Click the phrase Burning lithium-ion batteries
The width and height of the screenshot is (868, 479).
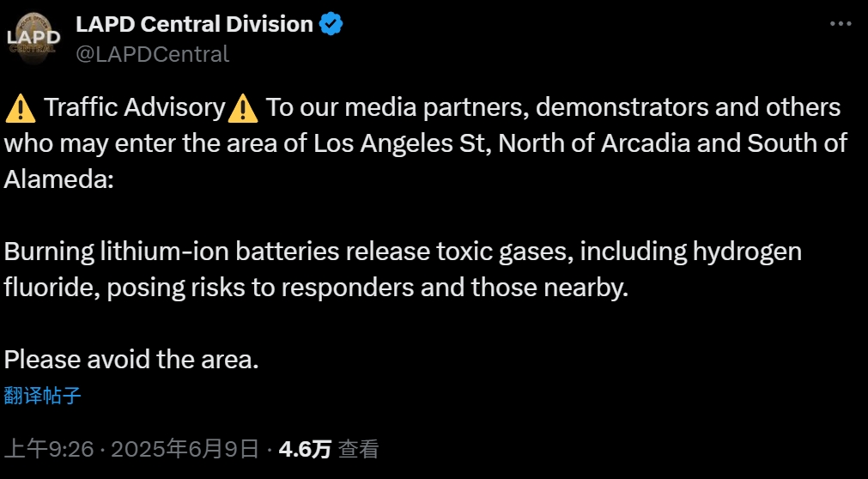click(x=172, y=252)
